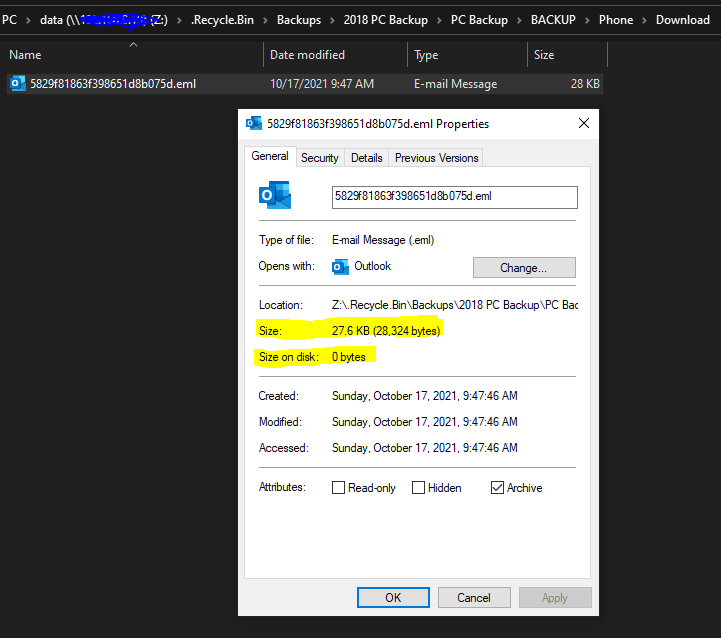Open the Previous Versions tab
The width and height of the screenshot is (721, 638).
436,158
